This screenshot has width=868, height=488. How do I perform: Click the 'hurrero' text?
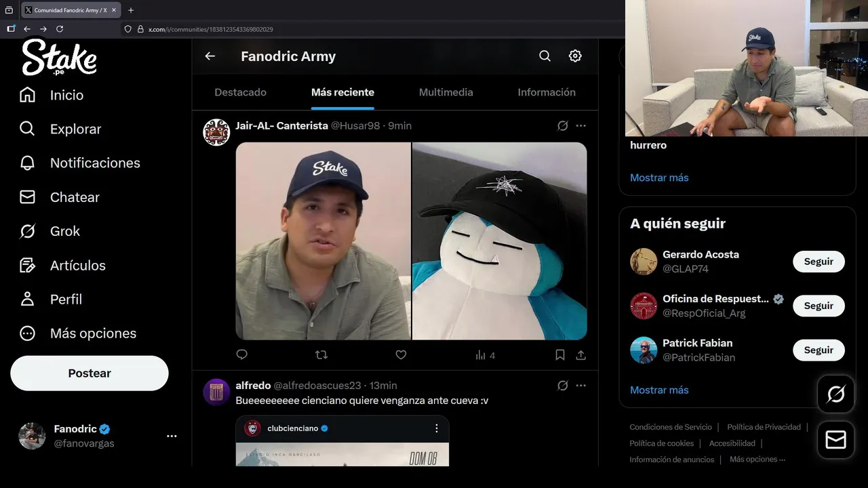pos(648,145)
